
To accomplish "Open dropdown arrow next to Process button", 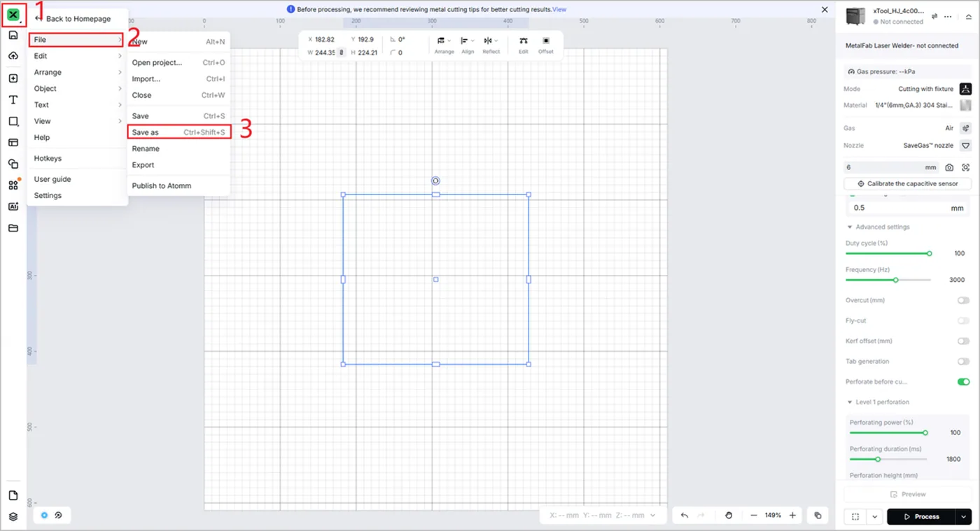I will coord(964,516).
